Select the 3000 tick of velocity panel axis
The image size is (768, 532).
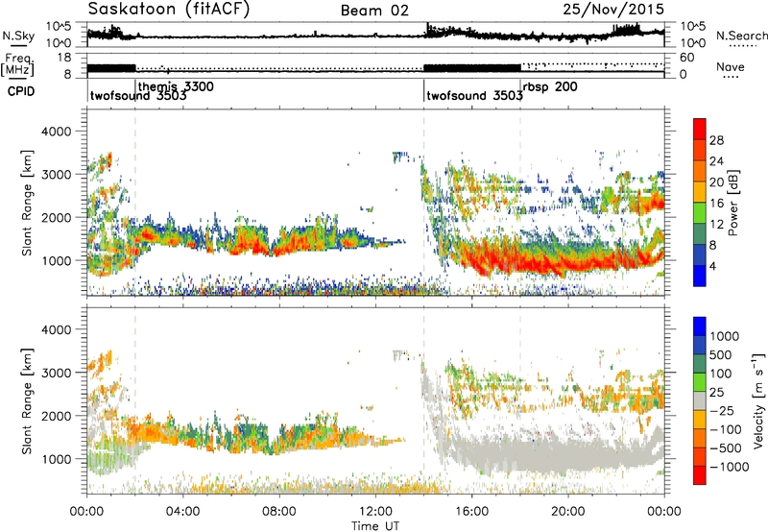56,373
